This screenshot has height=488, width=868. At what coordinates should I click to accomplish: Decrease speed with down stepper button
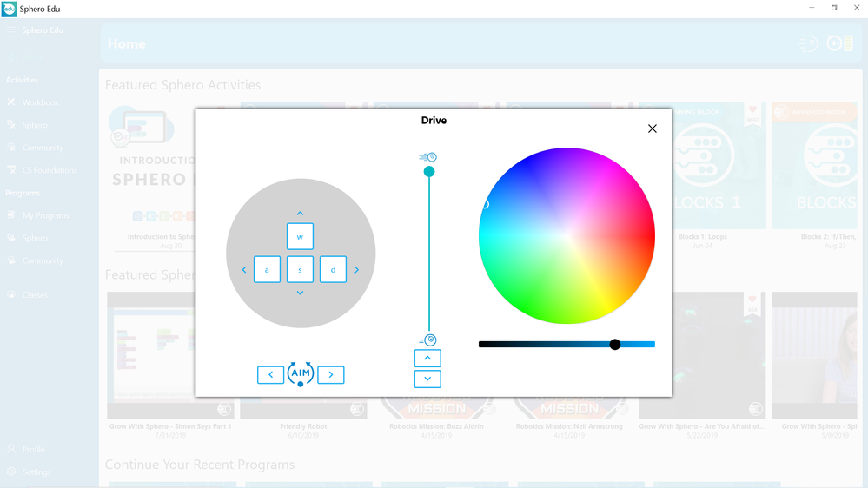(427, 379)
